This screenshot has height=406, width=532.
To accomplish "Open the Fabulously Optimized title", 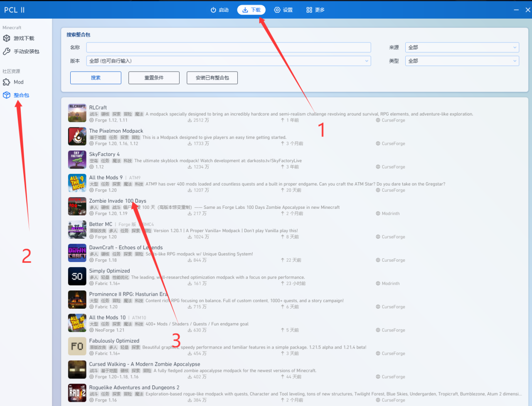I will (114, 341).
